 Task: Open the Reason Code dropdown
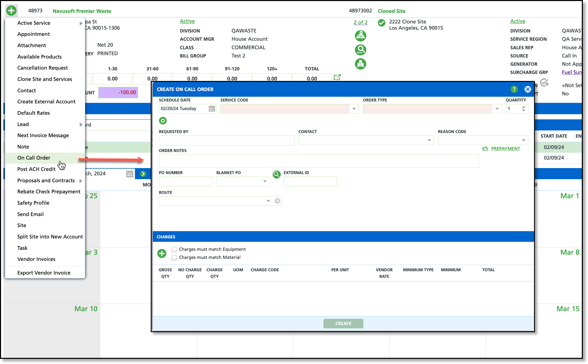[523, 140]
